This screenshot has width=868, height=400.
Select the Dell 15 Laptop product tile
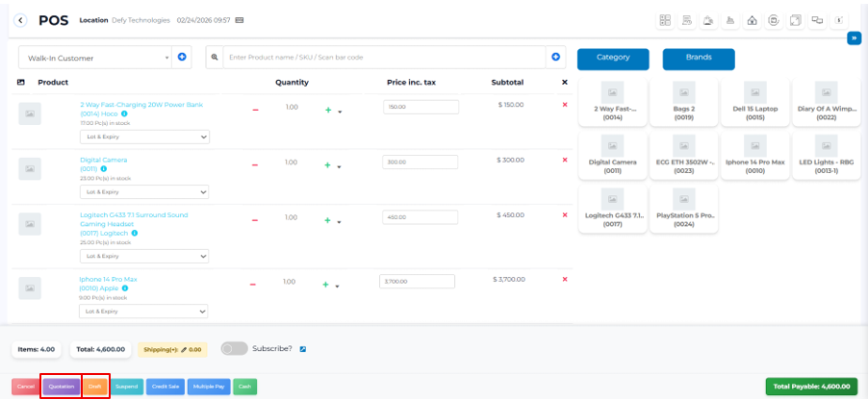[755, 104]
